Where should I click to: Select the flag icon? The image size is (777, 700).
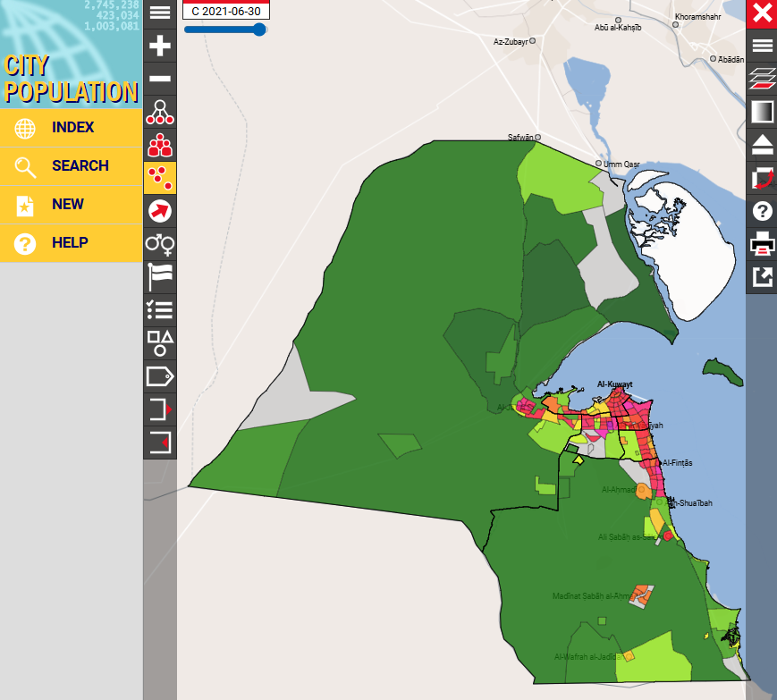click(159, 277)
